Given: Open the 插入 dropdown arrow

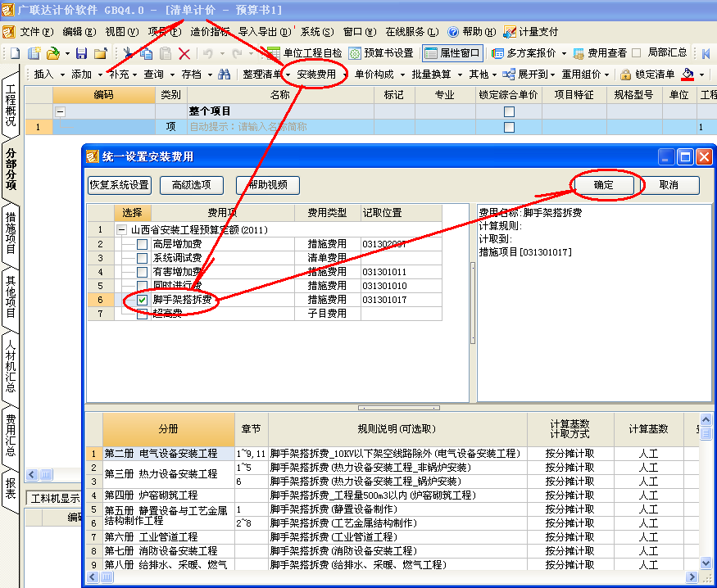Looking at the screenshot, I should click(62, 75).
